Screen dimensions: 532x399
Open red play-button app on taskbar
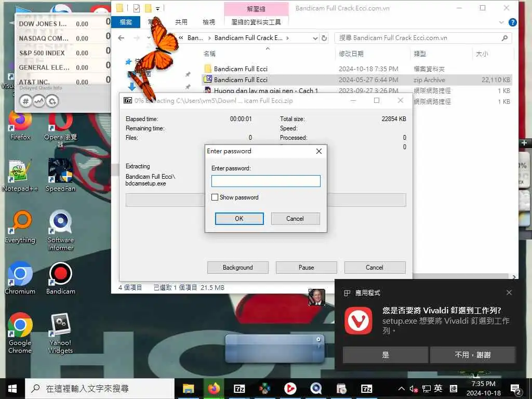pyautogui.click(x=290, y=389)
